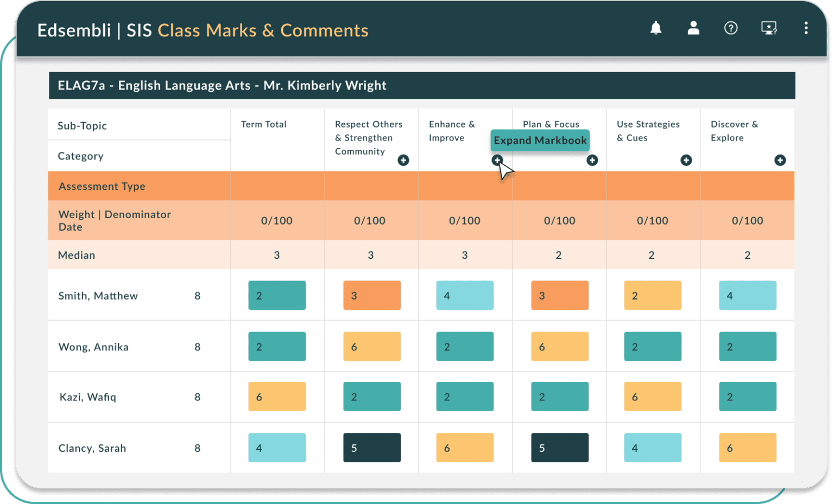834x504 pixels.
Task: Click the Class Marks & Comments header
Action: [263, 30]
